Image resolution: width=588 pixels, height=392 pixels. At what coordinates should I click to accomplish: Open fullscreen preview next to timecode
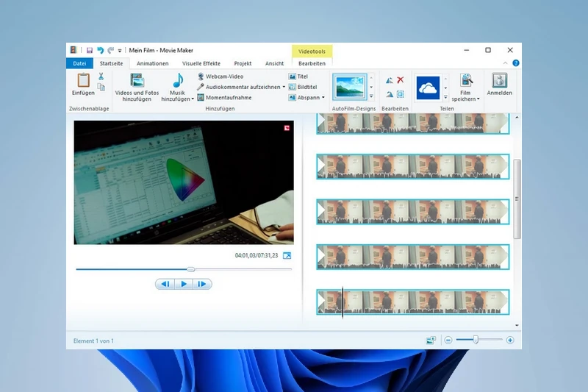tap(287, 256)
